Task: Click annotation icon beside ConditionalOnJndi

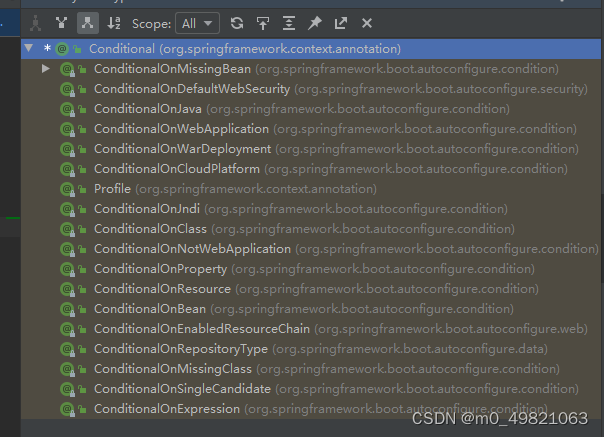Action: point(67,210)
